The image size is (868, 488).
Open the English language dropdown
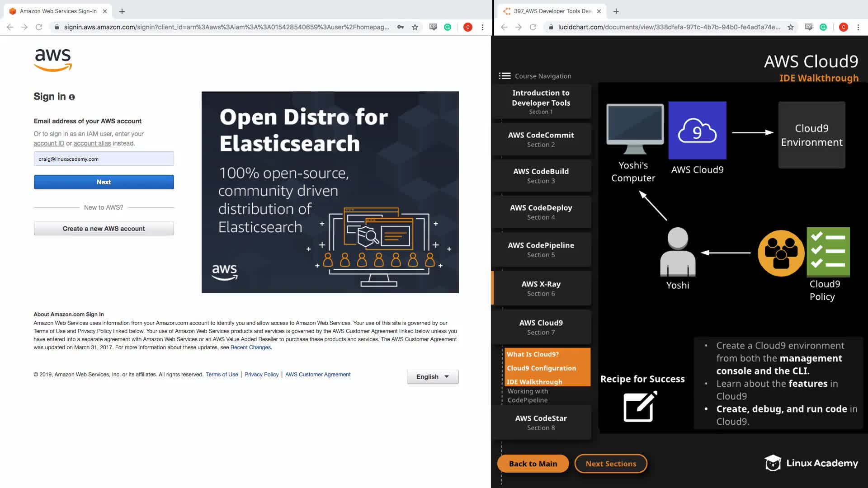[x=433, y=377]
